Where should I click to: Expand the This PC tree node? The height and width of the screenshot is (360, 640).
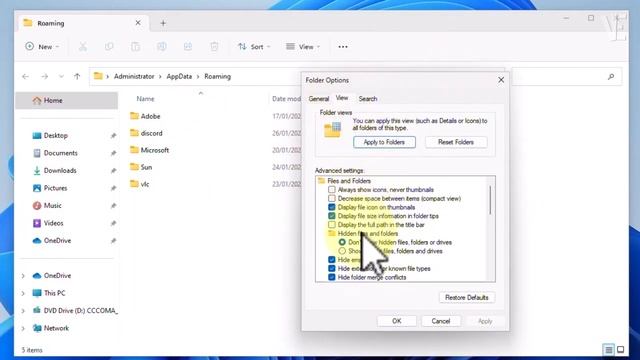point(23,293)
